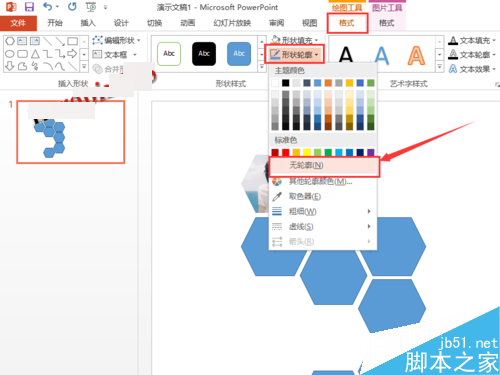
Task: Switch to the 审阅 tab
Action: click(x=277, y=23)
